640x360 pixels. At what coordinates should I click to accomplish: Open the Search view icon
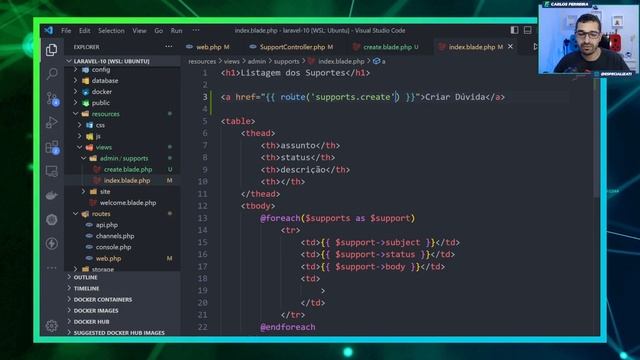(52, 74)
